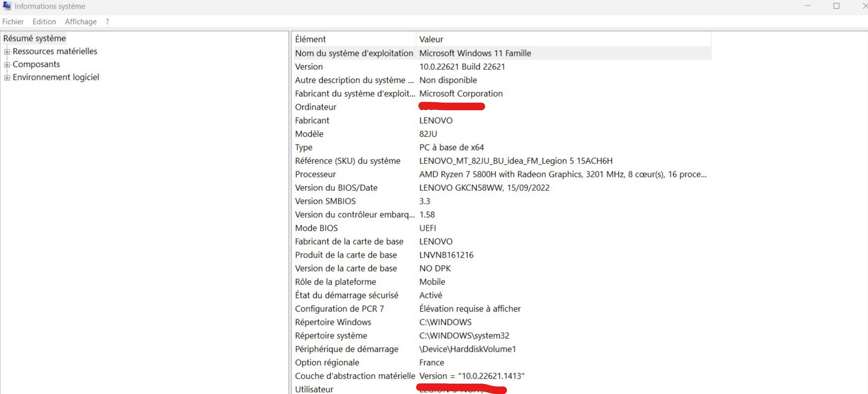
Task: Maximize the Informations système window
Action: [x=836, y=6]
